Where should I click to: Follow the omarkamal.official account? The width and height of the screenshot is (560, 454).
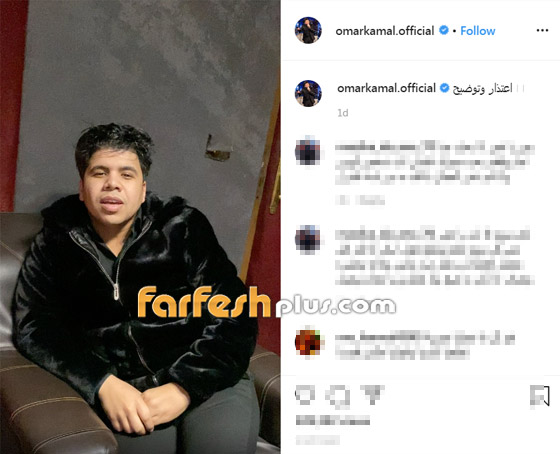(478, 31)
